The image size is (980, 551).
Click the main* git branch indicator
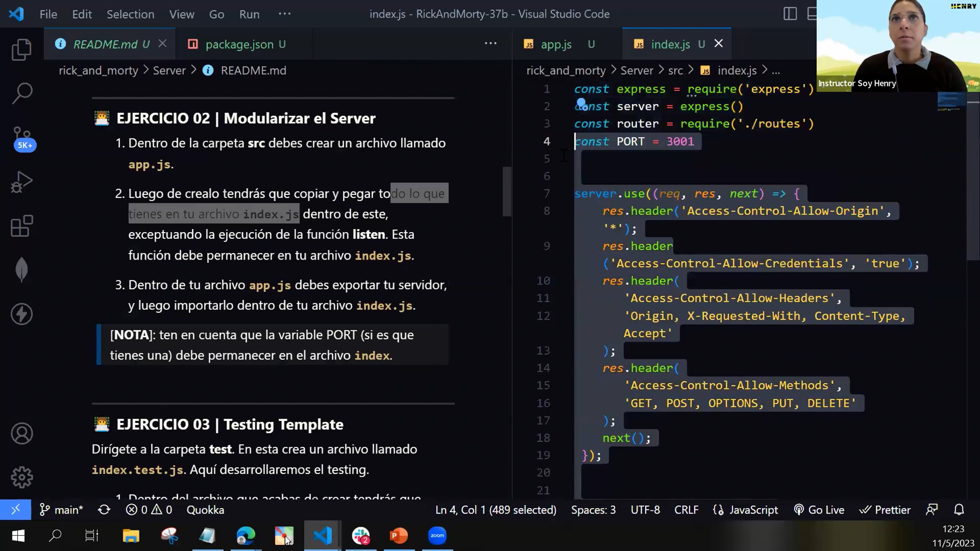click(x=62, y=510)
